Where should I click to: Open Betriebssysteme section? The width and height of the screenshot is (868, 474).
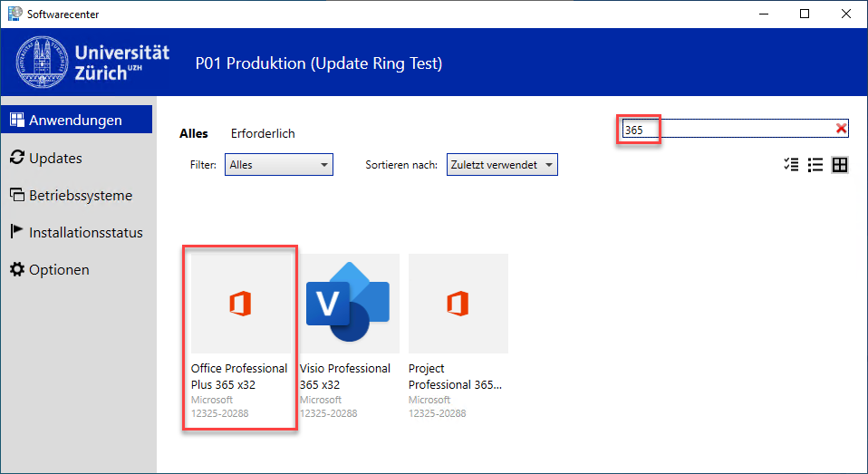(x=80, y=195)
